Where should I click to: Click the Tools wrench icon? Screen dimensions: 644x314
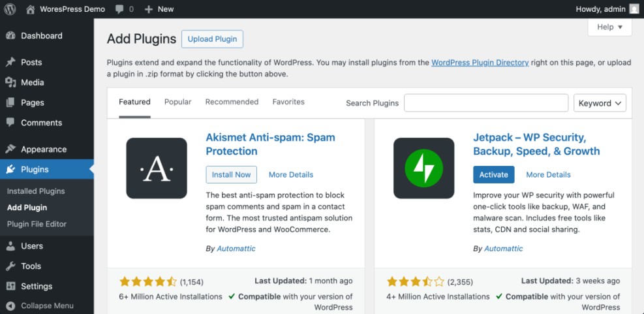click(10, 266)
